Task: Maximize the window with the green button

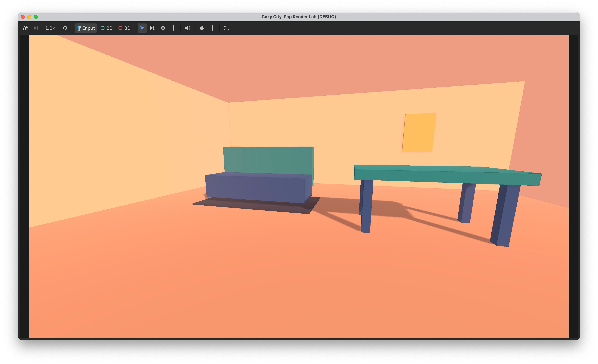Action: tap(36, 17)
